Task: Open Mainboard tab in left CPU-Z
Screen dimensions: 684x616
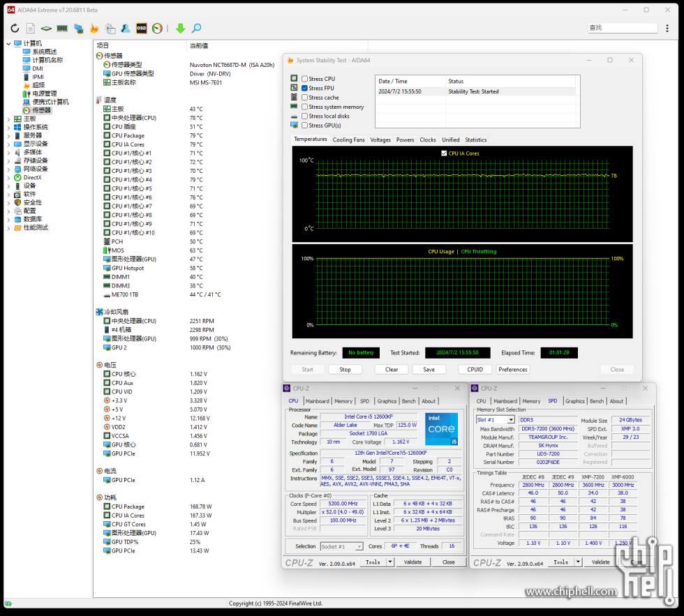Action: [x=317, y=401]
